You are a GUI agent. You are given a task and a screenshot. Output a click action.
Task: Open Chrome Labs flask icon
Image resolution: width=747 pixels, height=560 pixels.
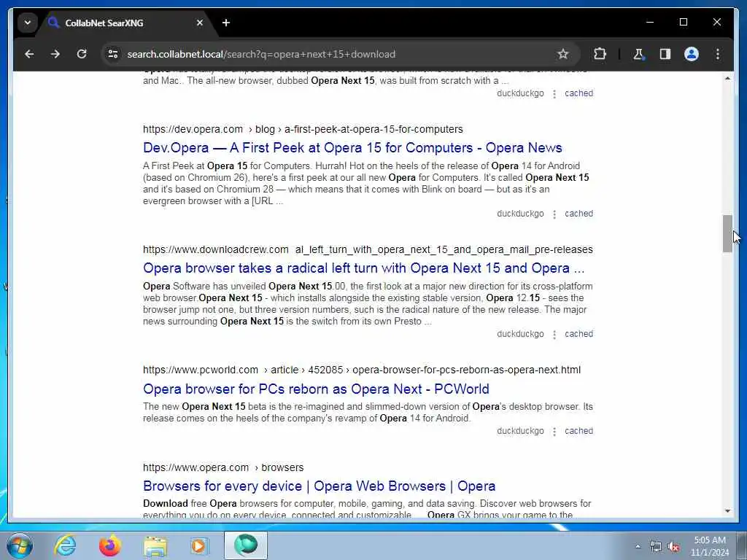[638, 54]
